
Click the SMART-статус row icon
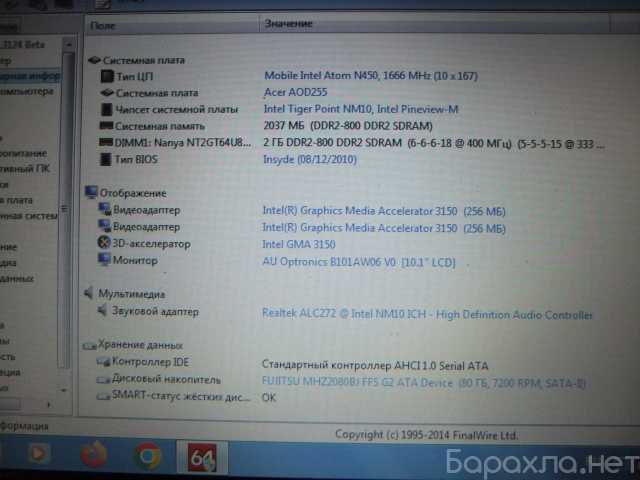coord(103,396)
